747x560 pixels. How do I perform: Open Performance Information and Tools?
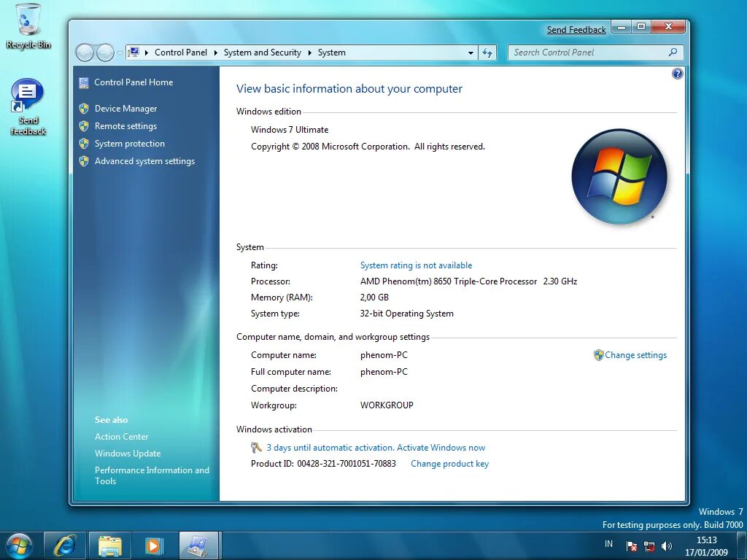(152, 475)
